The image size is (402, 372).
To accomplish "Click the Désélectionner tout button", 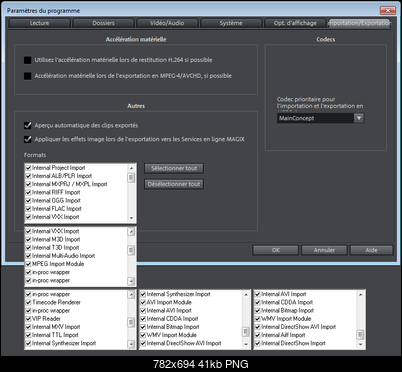I will pyautogui.click(x=174, y=184).
